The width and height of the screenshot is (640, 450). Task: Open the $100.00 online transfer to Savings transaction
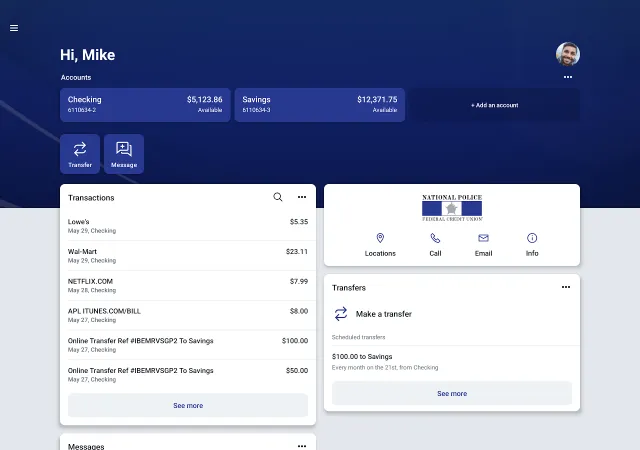coord(188,345)
